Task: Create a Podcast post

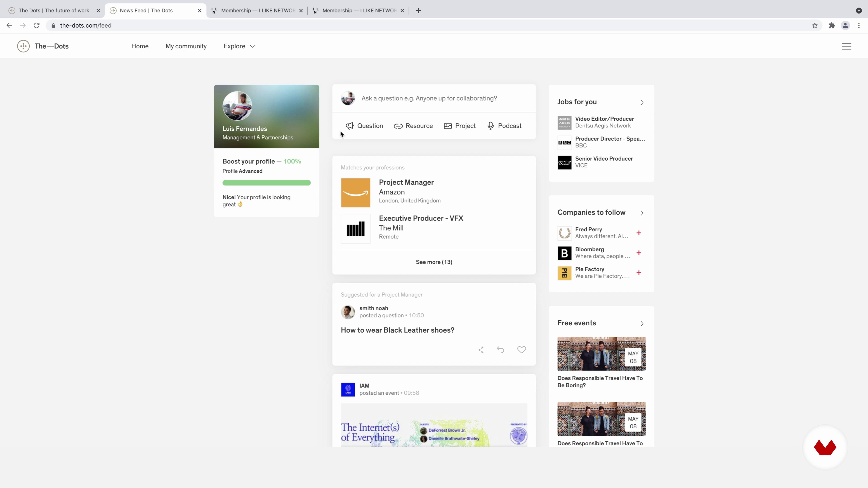Action: [505, 126]
